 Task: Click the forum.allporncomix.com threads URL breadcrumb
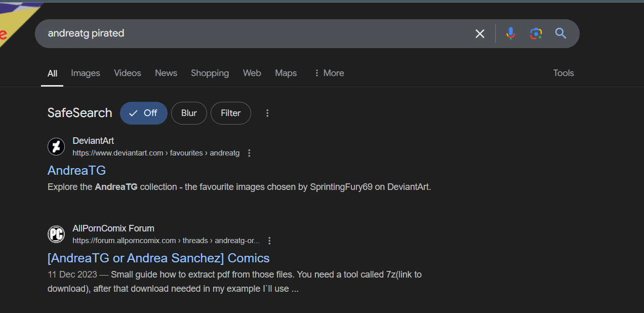166,241
